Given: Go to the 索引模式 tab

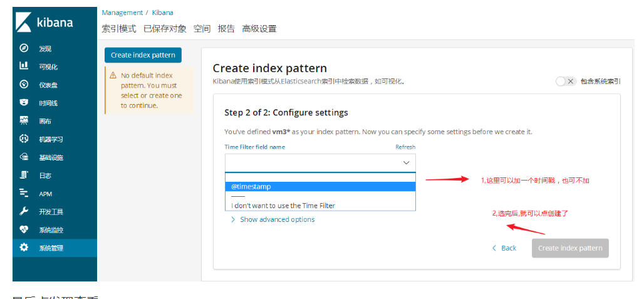Looking at the screenshot, I should (x=118, y=29).
